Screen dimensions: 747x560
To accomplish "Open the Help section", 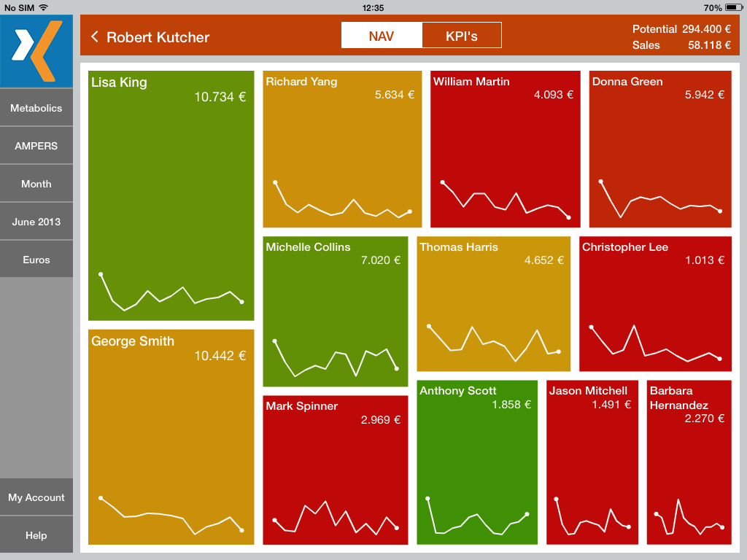I will [x=36, y=535].
